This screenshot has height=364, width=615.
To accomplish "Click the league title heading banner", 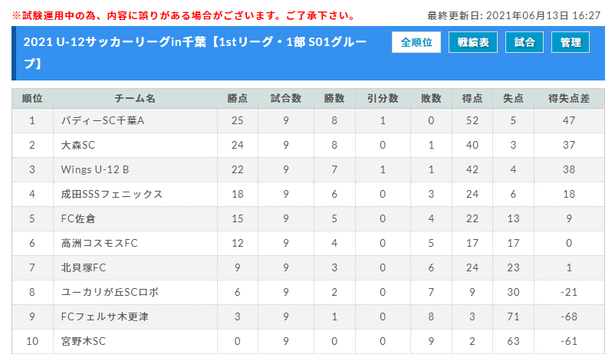I will [308, 54].
